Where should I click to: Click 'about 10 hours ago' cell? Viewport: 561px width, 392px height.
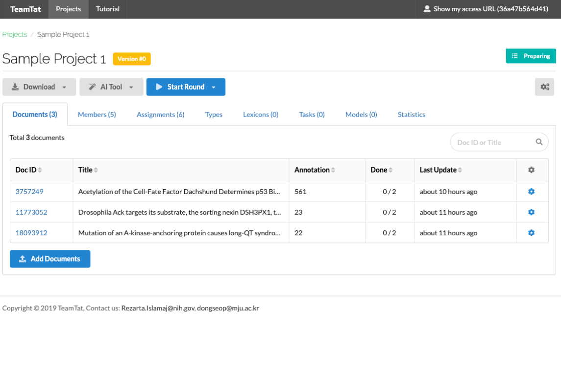pyautogui.click(x=448, y=192)
